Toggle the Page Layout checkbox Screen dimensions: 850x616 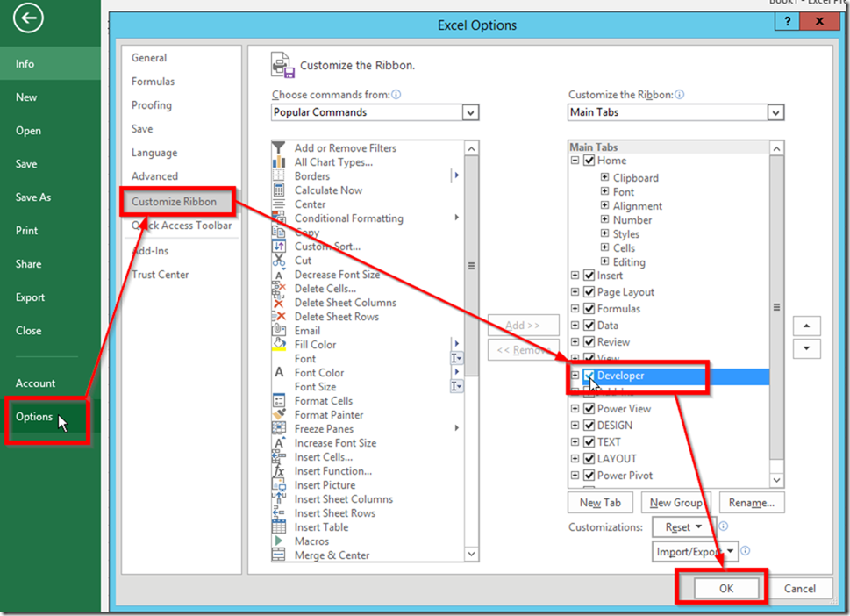pyautogui.click(x=589, y=291)
